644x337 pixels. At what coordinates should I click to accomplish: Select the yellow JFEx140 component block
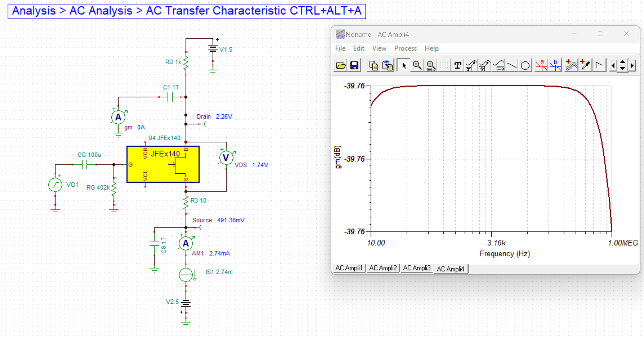click(163, 164)
